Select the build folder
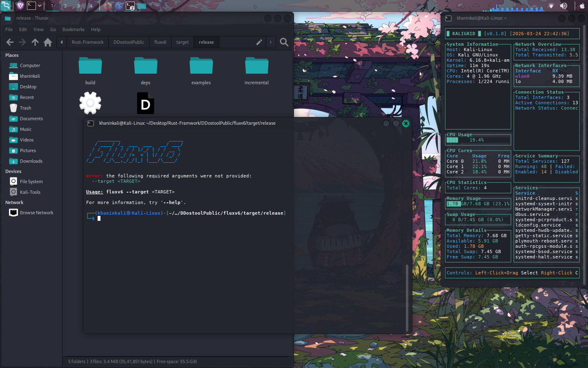The width and height of the screenshot is (588, 368). pos(90,66)
